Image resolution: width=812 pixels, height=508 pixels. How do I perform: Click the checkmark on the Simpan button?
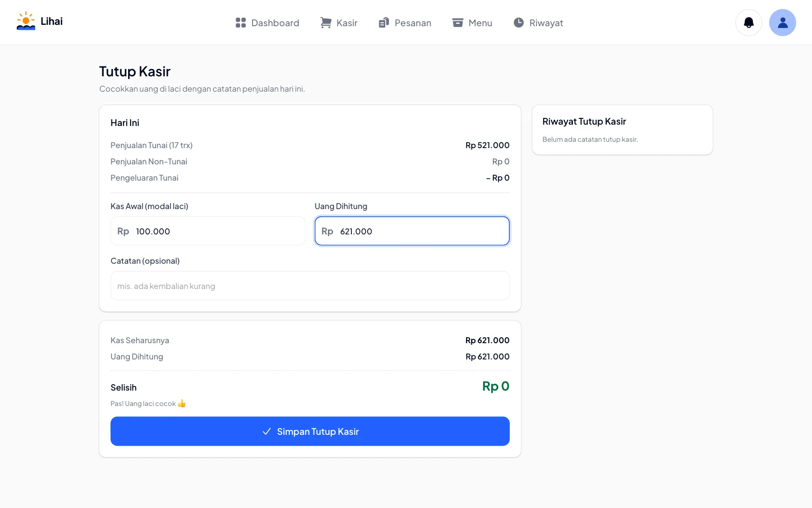(267, 431)
